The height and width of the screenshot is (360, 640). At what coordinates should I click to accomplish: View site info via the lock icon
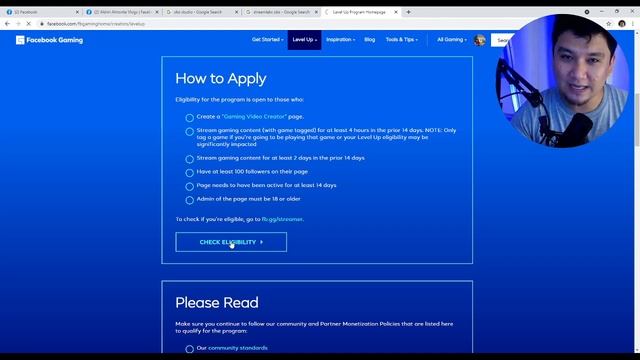tap(42, 24)
